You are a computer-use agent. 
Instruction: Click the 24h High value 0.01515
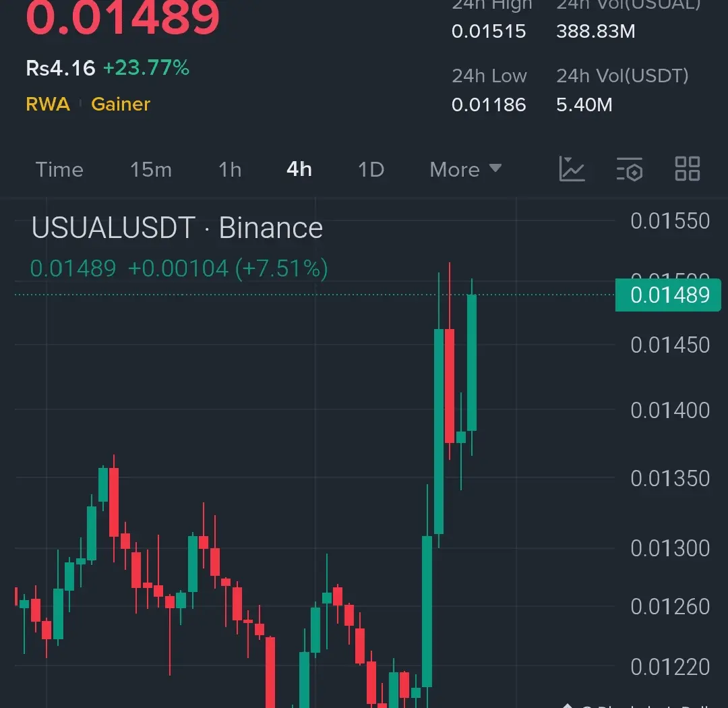pyautogui.click(x=489, y=32)
